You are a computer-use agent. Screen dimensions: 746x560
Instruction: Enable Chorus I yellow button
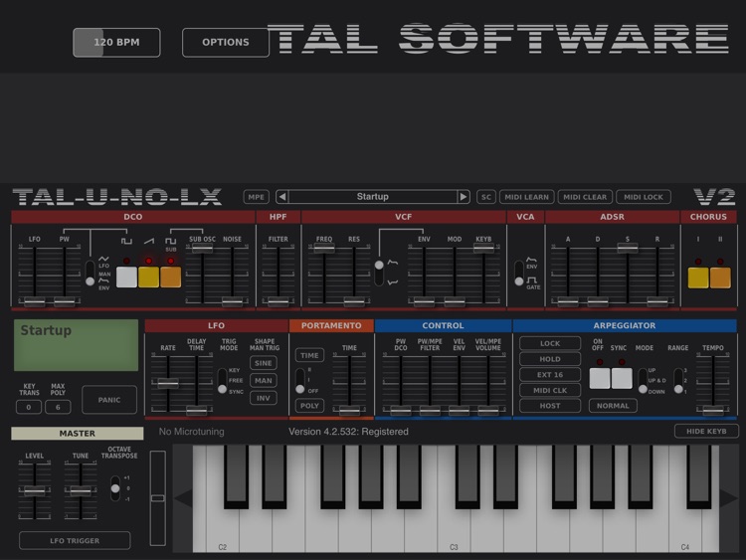tap(698, 278)
